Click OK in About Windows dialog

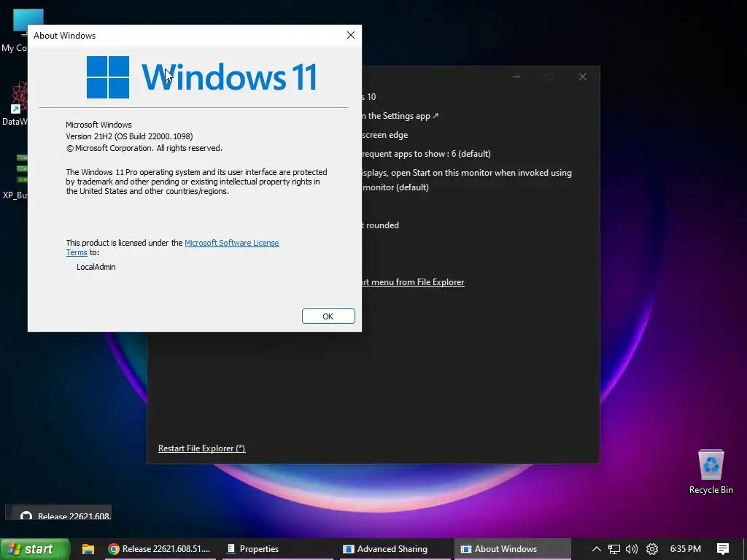328,316
